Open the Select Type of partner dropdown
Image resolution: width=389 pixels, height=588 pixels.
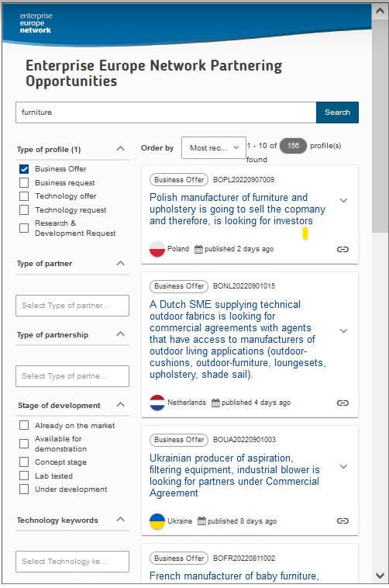(72, 306)
